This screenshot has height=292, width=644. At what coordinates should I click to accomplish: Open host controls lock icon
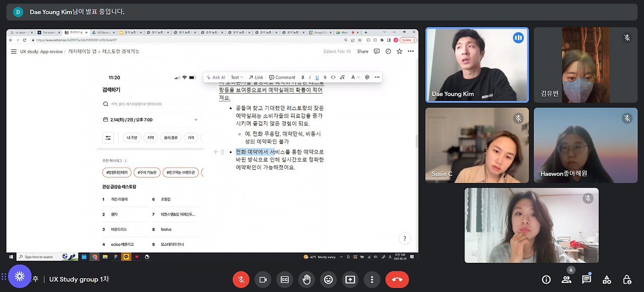(x=627, y=279)
